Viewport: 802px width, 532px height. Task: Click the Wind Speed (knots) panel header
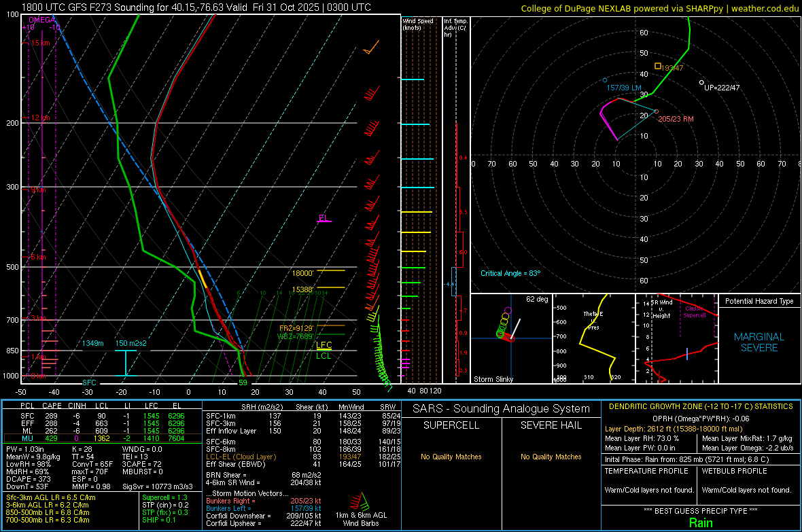click(x=418, y=24)
